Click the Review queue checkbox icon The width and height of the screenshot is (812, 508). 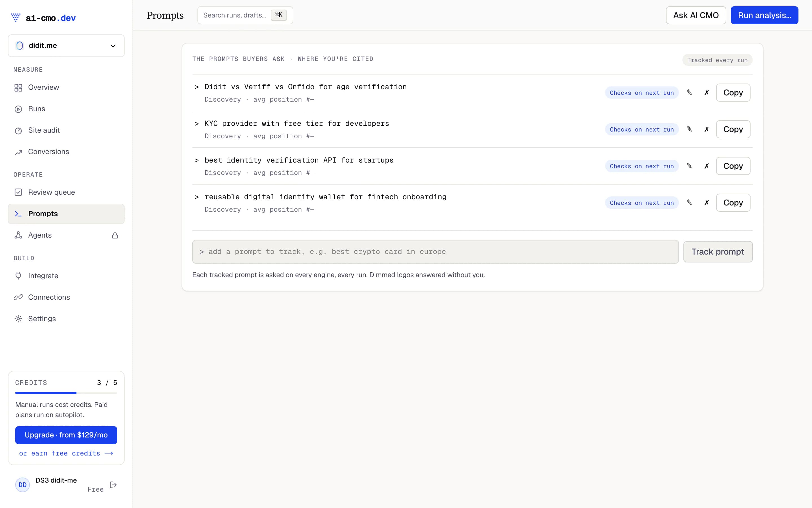click(18, 192)
